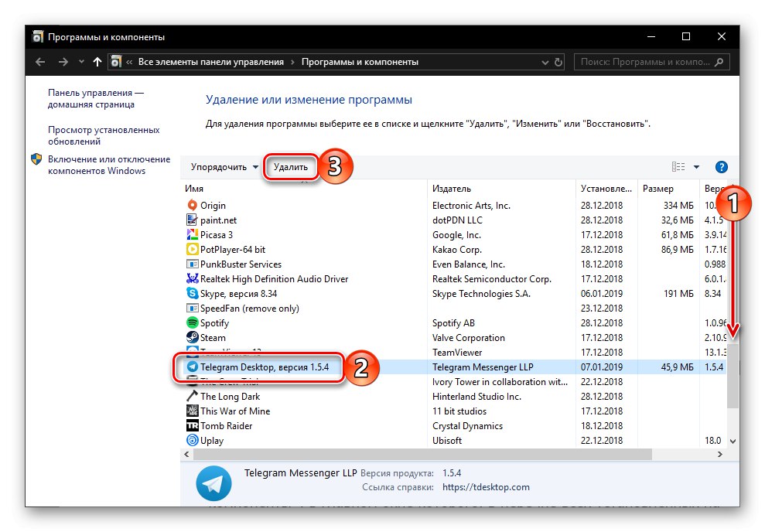The image size is (765, 532).
Task: Click the horizontal scrollbar thumb
Action: pyautogui.click(x=422, y=455)
